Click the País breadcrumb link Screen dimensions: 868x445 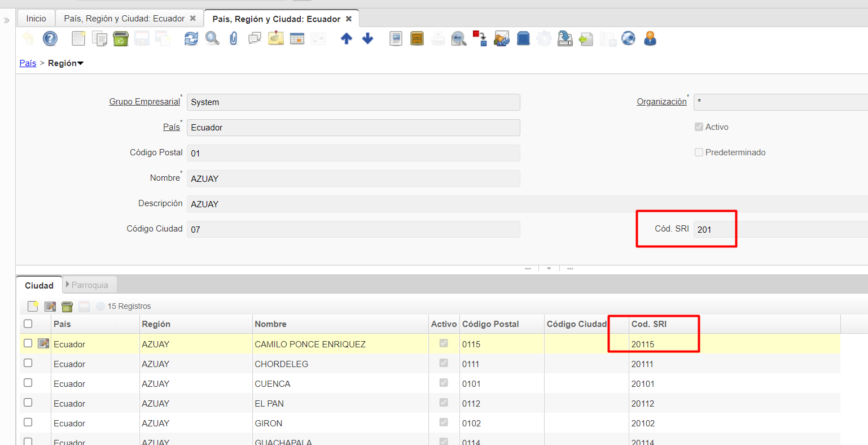[x=28, y=63]
